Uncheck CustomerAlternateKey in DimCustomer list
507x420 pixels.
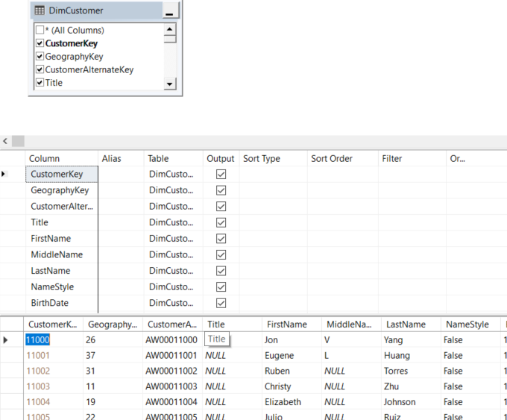pyautogui.click(x=40, y=69)
